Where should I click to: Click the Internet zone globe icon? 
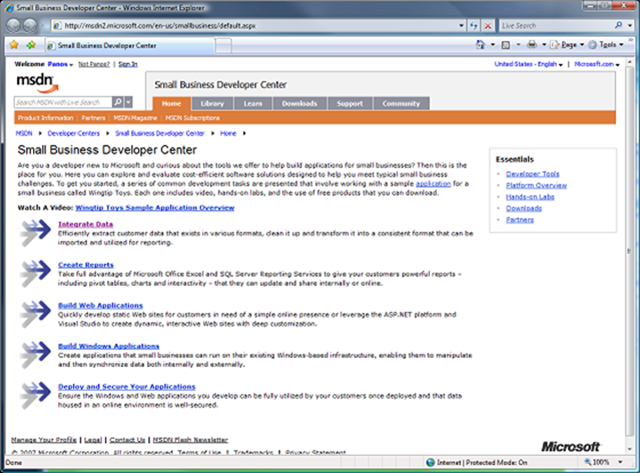point(430,462)
